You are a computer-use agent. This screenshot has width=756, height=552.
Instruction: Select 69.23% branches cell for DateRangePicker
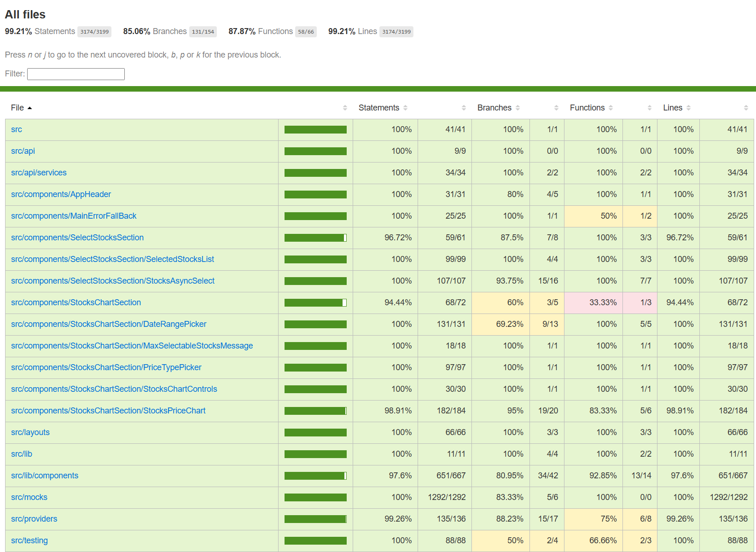point(500,324)
